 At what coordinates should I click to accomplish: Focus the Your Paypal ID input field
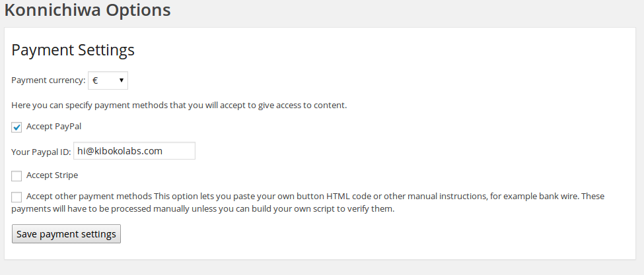(134, 151)
